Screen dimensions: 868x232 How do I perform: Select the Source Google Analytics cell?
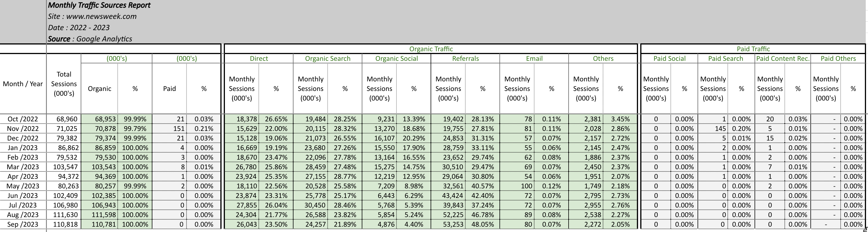point(90,39)
